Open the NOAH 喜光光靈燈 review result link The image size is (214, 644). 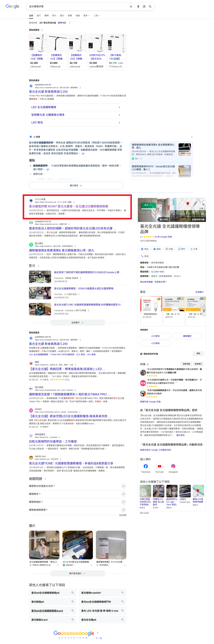click(x=68, y=206)
